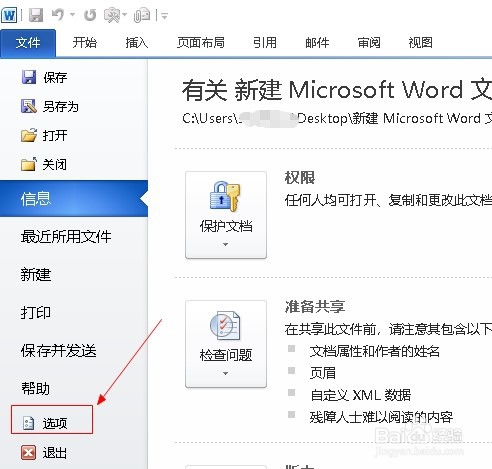
Task: Open the 帮助 (Help) page
Action: tap(35, 389)
